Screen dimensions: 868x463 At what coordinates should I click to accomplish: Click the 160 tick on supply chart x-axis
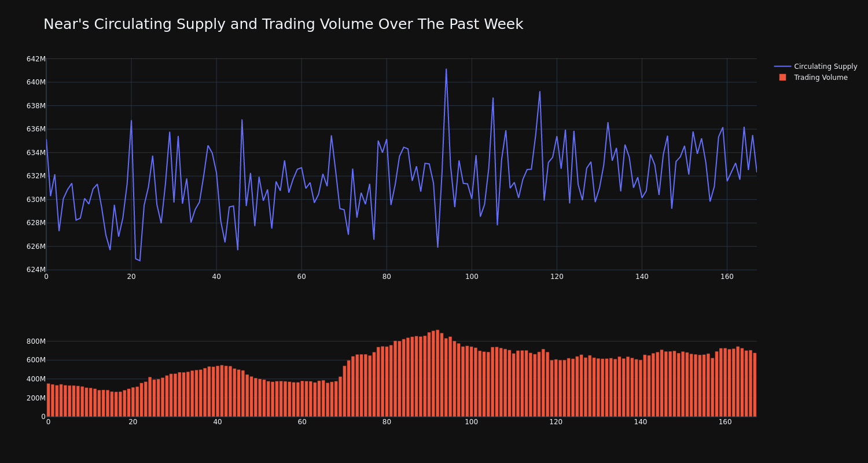(727, 277)
